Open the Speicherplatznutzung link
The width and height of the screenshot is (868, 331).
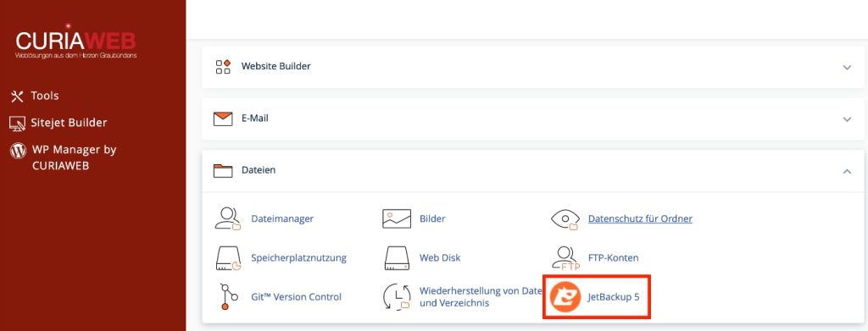point(299,258)
